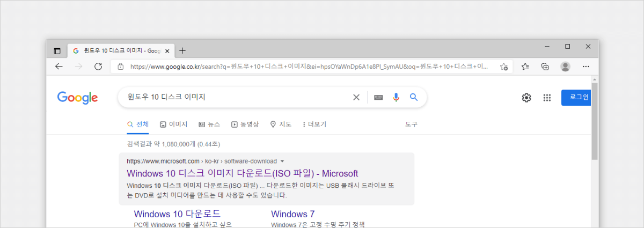Add this page to favorites star icon

click(504, 67)
